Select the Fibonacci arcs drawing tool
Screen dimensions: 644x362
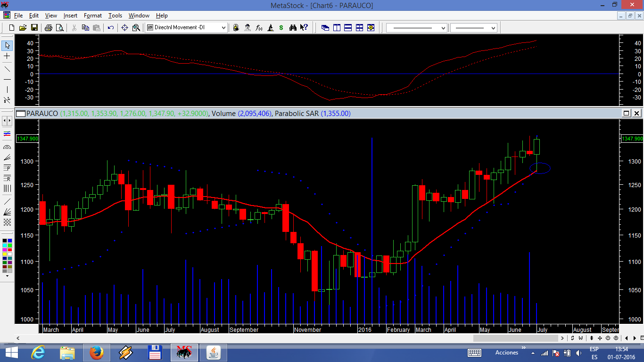coord(7,147)
